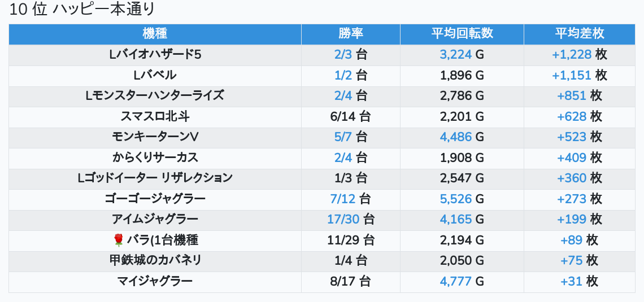Sort by the 勝率 column header
The height and width of the screenshot is (302, 644).
[x=350, y=33]
